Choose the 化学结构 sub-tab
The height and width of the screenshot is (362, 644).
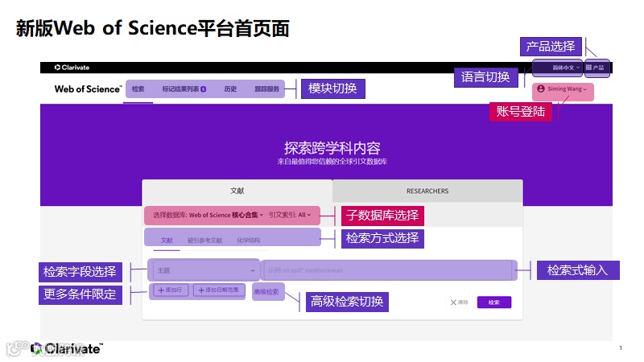coord(249,241)
